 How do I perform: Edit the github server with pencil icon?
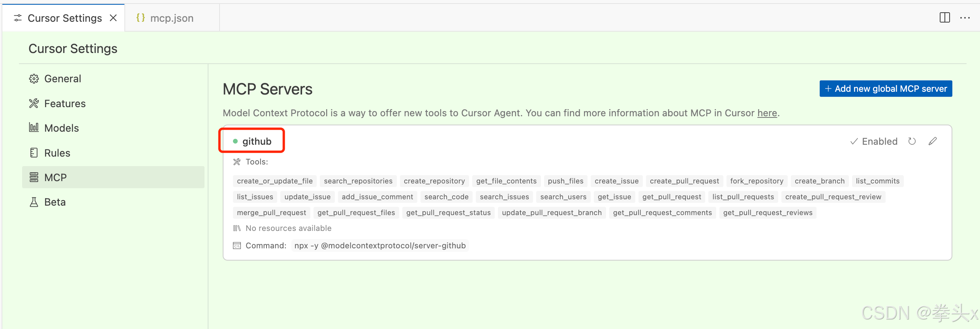point(933,141)
